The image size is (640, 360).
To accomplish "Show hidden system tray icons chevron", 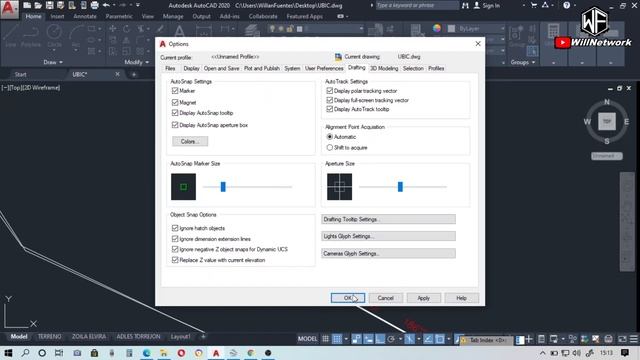I will 542,353.
